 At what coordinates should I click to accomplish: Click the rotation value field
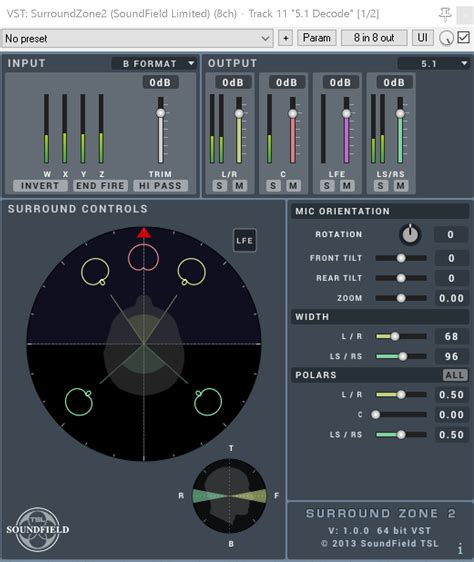point(451,235)
